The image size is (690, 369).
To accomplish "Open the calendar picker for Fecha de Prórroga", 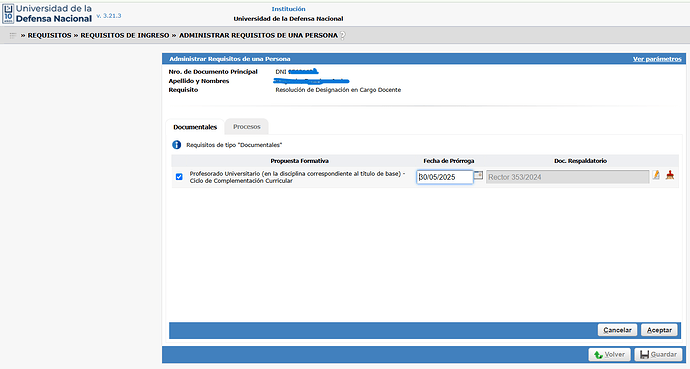I will [x=478, y=176].
